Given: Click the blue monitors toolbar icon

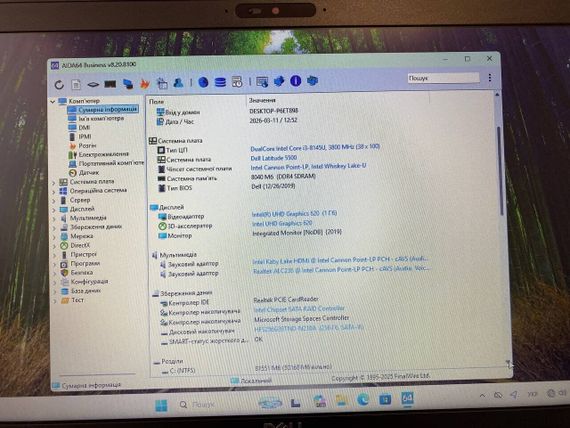Looking at the screenshot, I should pyautogui.click(x=128, y=84).
